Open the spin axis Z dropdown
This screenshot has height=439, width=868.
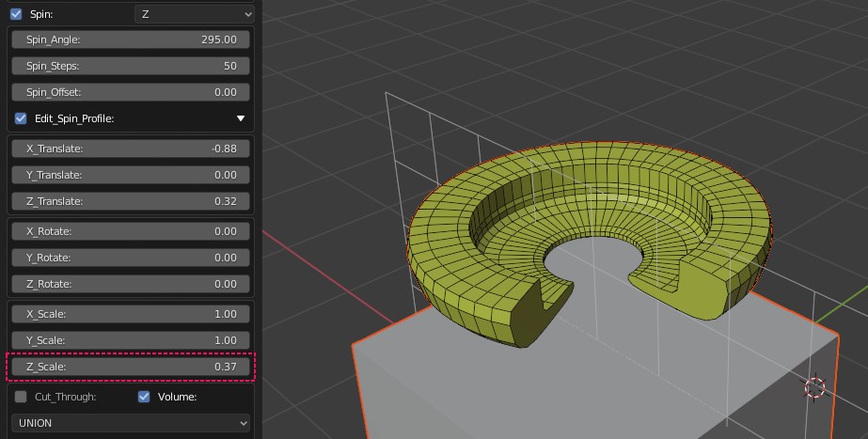[195, 14]
